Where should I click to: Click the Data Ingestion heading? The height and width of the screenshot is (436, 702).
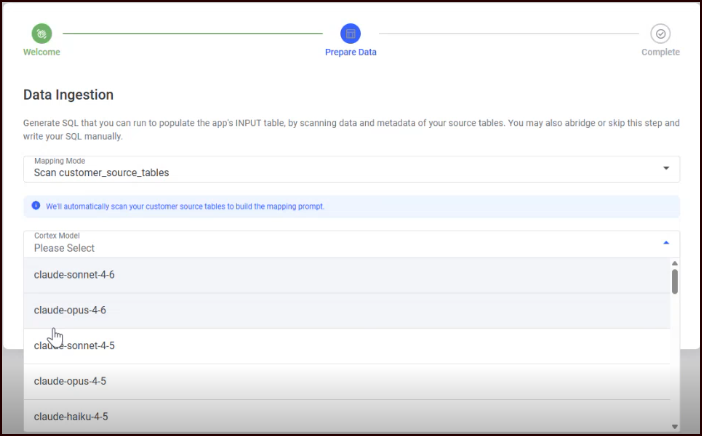coord(68,95)
